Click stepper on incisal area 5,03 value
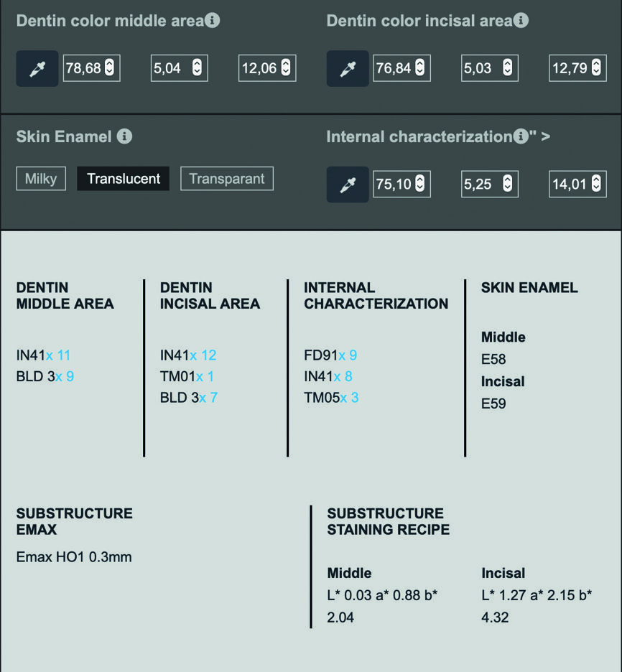Screen dimensions: 622x672 (x=507, y=69)
